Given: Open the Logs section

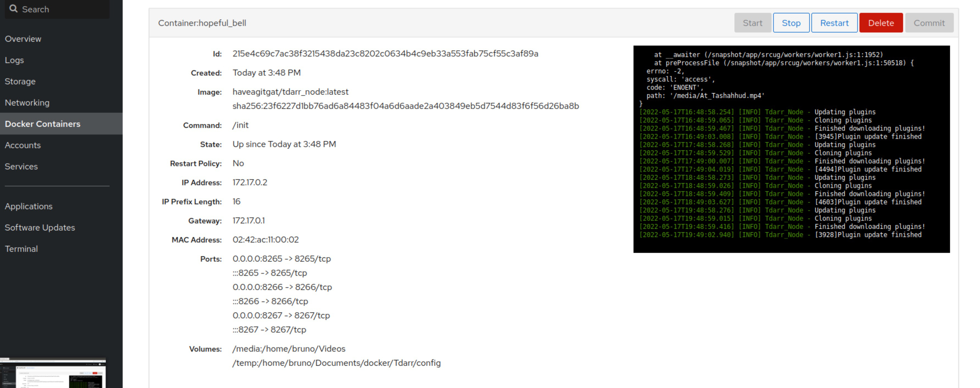Looking at the screenshot, I should [x=14, y=60].
